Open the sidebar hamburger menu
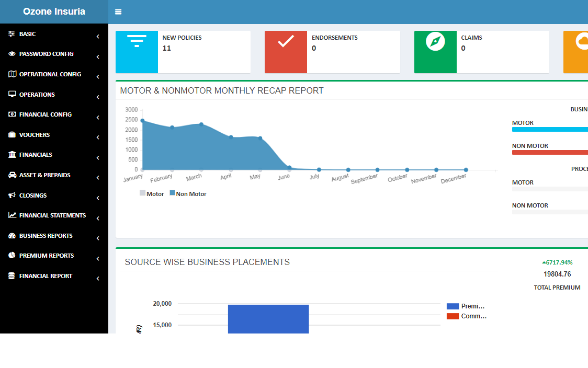The image size is (588, 368). pos(118,11)
